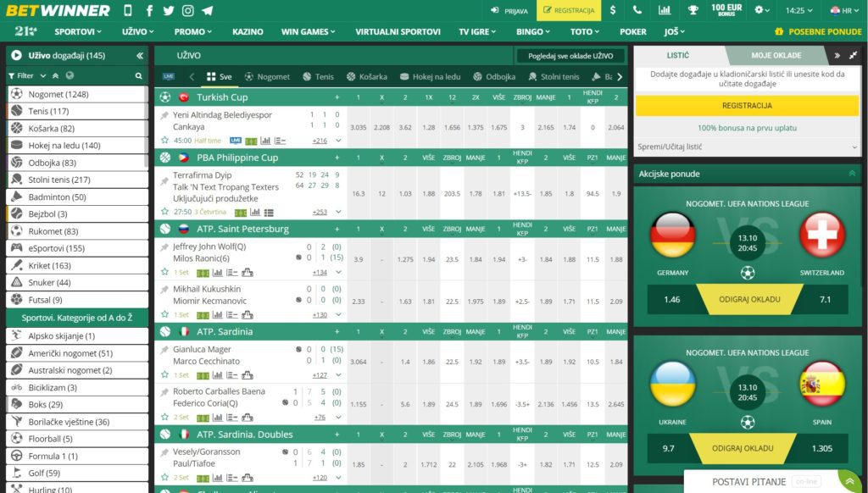Select the Hokej na ledu sport tab
Image resolution: width=868 pixels, height=493 pixels.
point(430,77)
